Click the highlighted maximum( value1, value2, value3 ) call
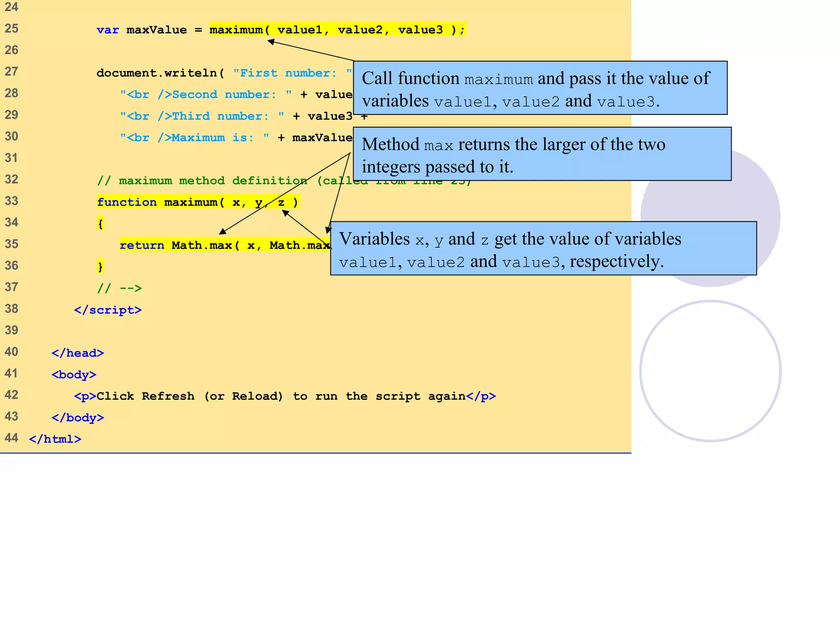840x630 pixels. click(337, 30)
